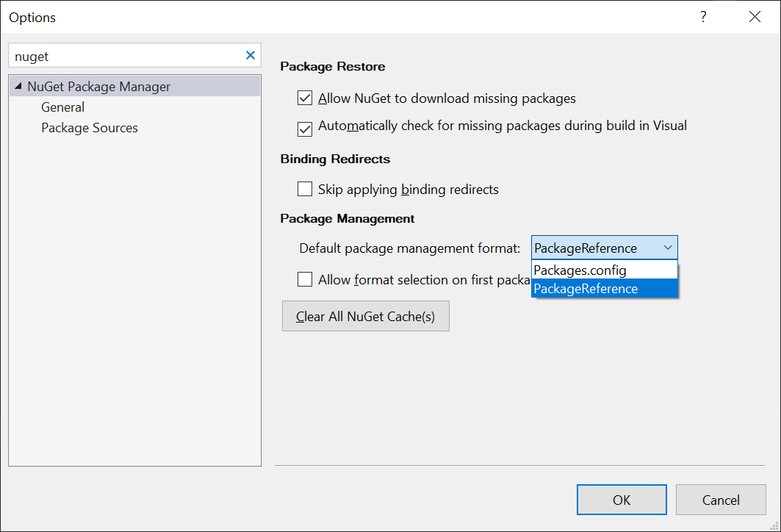The width and height of the screenshot is (781, 532).
Task: Choose Packages.config from the dropdown list
Action: coord(604,270)
